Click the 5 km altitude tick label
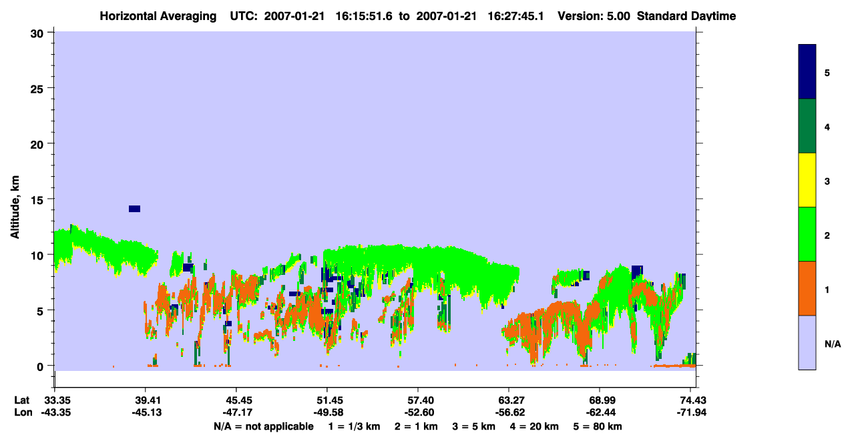 click(42, 310)
